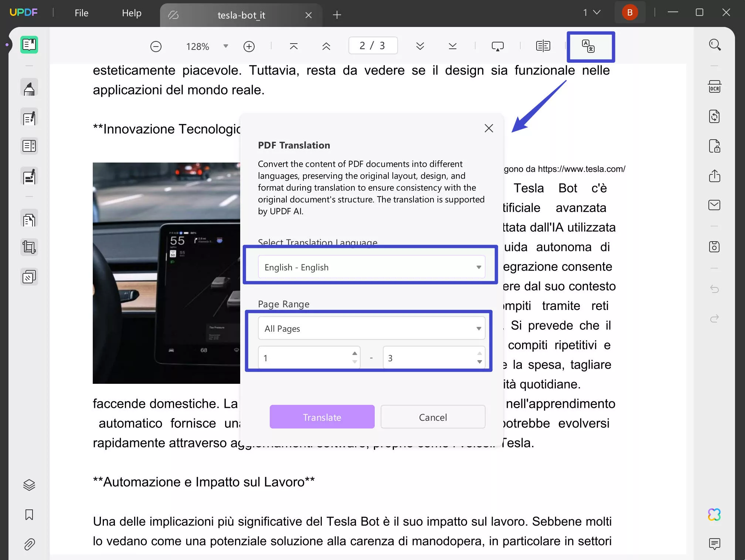Screen dimensions: 745x560
Task: Open the OCR tool
Action: [x=715, y=87]
